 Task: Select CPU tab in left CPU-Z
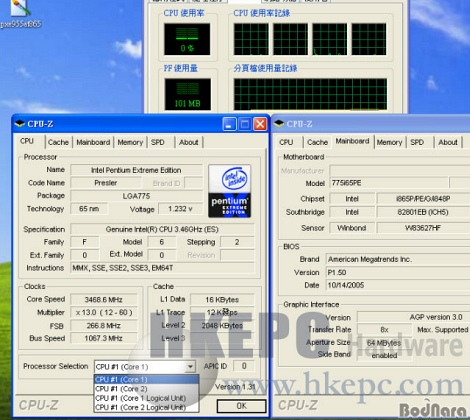(x=27, y=141)
